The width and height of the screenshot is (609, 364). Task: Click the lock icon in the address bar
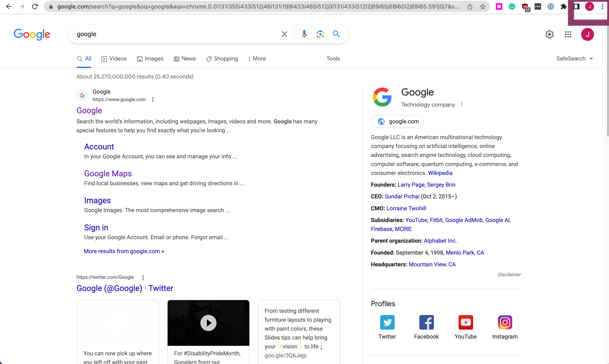(51, 6)
